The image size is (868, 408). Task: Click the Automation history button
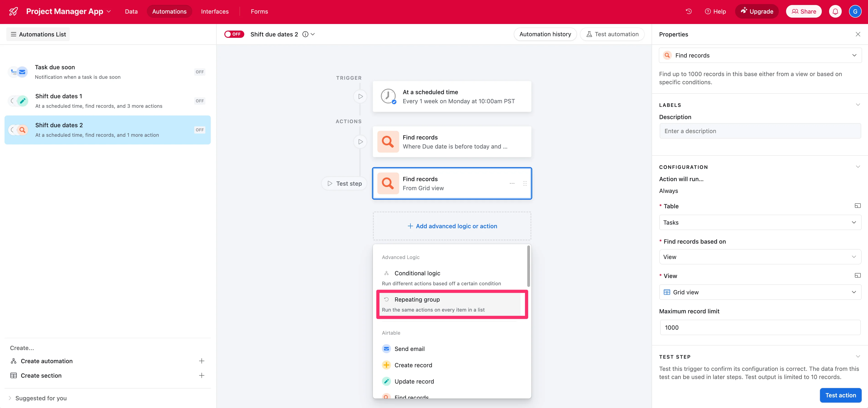coord(545,34)
